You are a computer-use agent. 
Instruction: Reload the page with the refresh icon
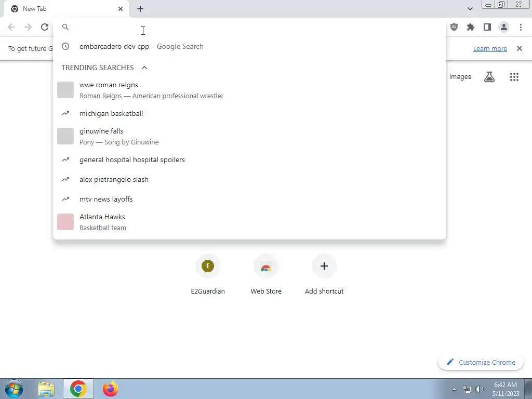click(45, 27)
